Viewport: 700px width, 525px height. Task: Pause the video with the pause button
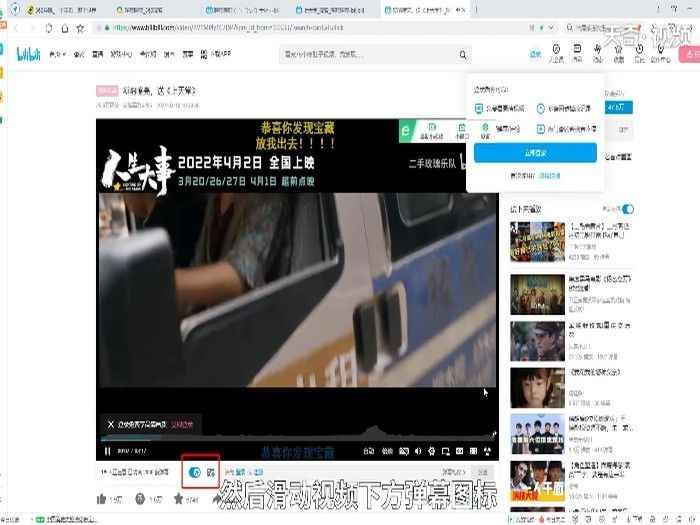pos(107,451)
